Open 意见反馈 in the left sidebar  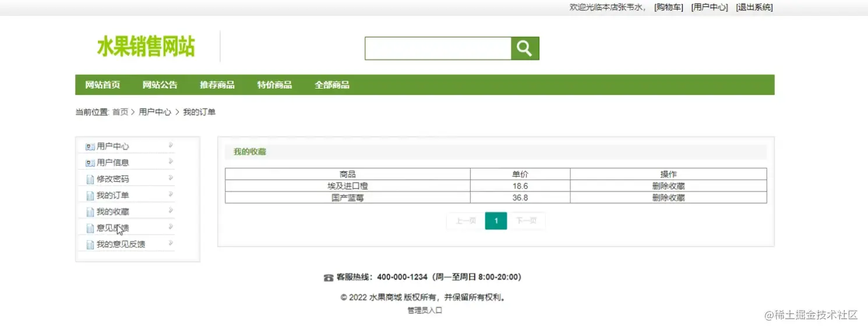[x=113, y=228]
